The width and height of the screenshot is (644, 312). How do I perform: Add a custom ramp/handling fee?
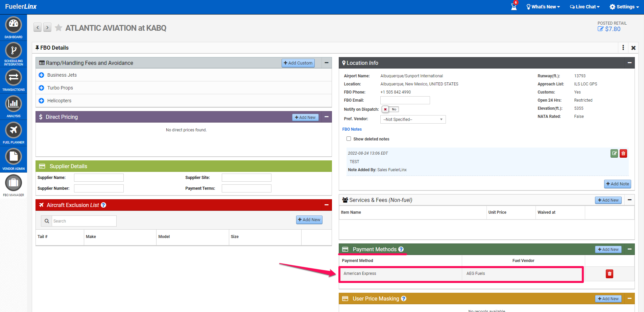[x=298, y=63]
